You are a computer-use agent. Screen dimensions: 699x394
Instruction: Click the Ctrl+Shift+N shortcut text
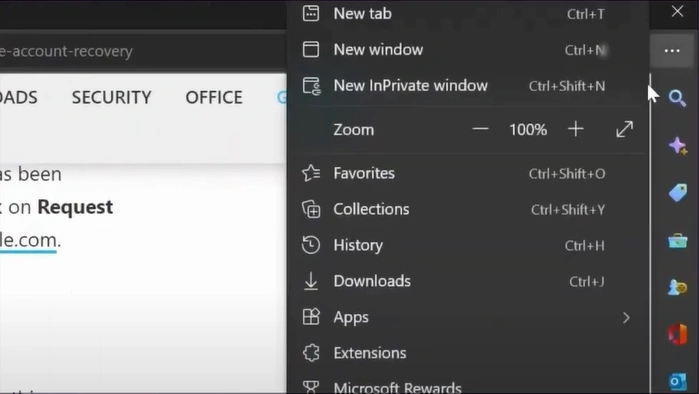coord(567,86)
